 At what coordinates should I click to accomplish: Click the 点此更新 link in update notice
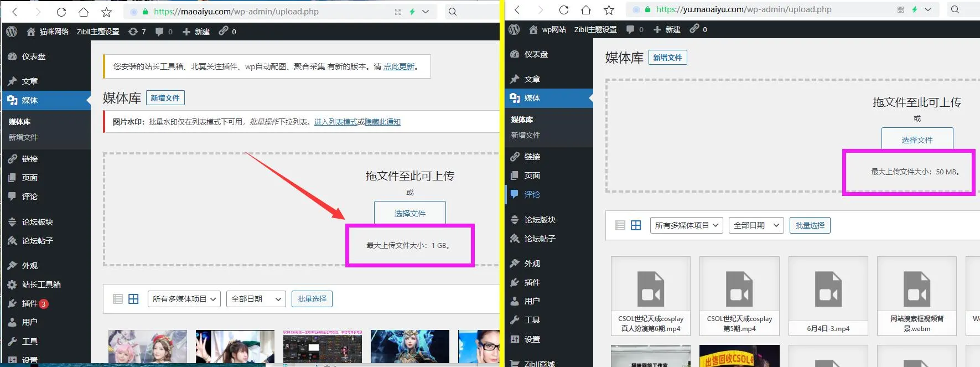(x=399, y=66)
